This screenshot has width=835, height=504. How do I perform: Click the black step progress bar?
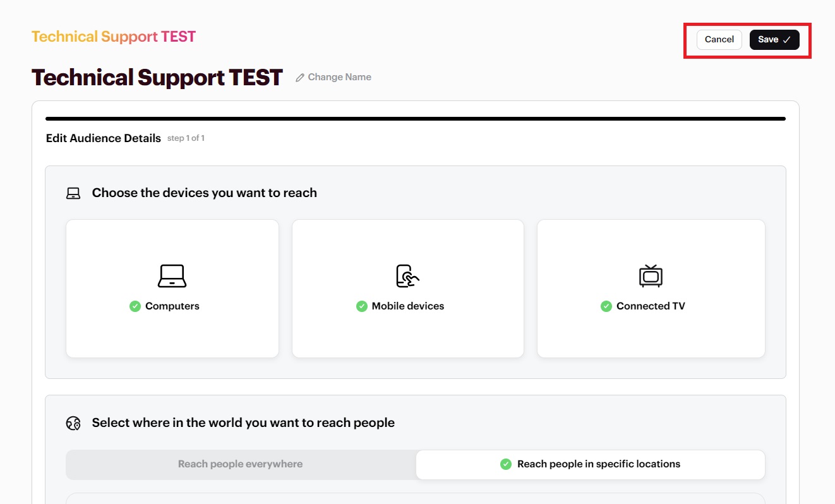pyautogui.click(x=416, y=119)
